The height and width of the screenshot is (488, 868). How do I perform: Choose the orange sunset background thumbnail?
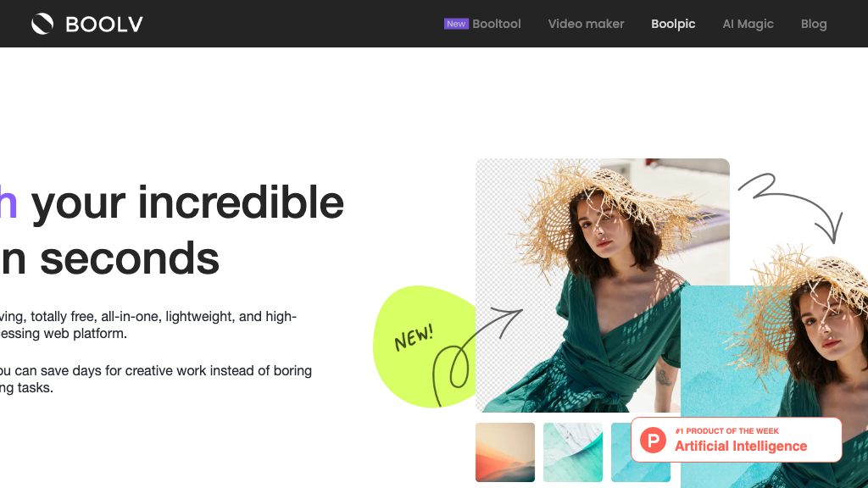click(x=505, y=452)
